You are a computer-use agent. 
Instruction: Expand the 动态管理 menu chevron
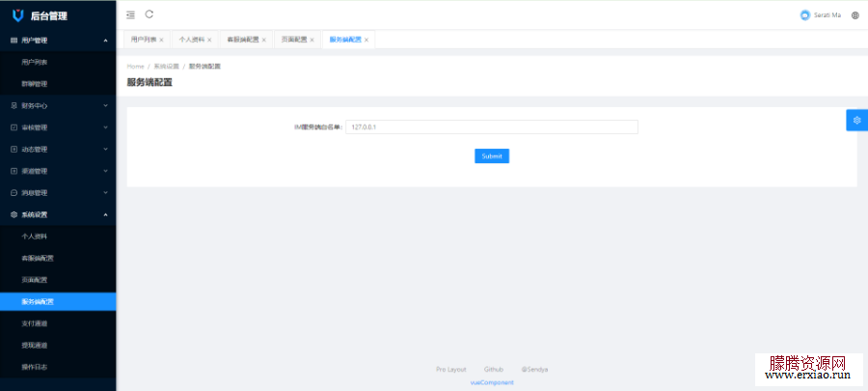(105, 149)
